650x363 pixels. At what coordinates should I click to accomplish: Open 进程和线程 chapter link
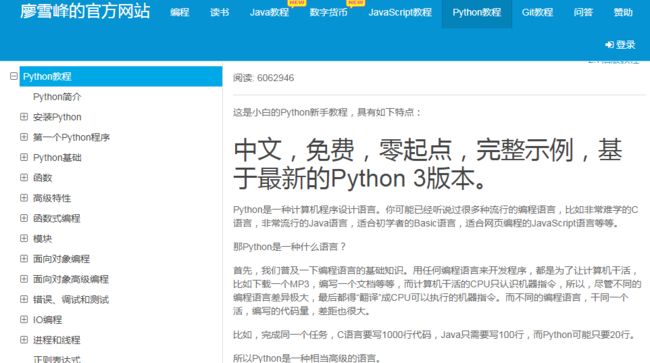(56, 340)
